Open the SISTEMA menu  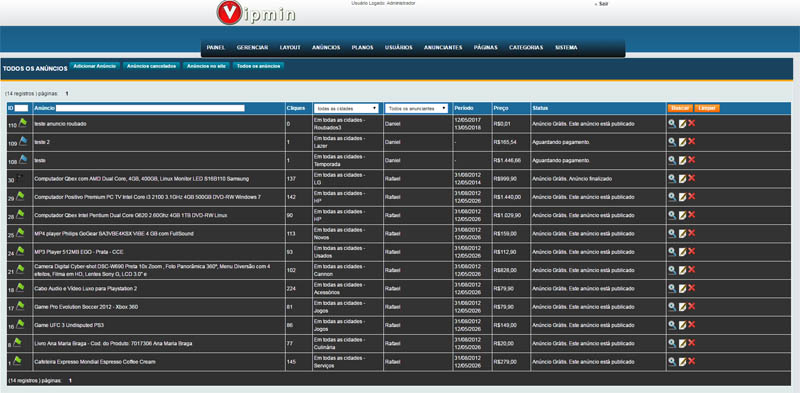coord(566,47)
